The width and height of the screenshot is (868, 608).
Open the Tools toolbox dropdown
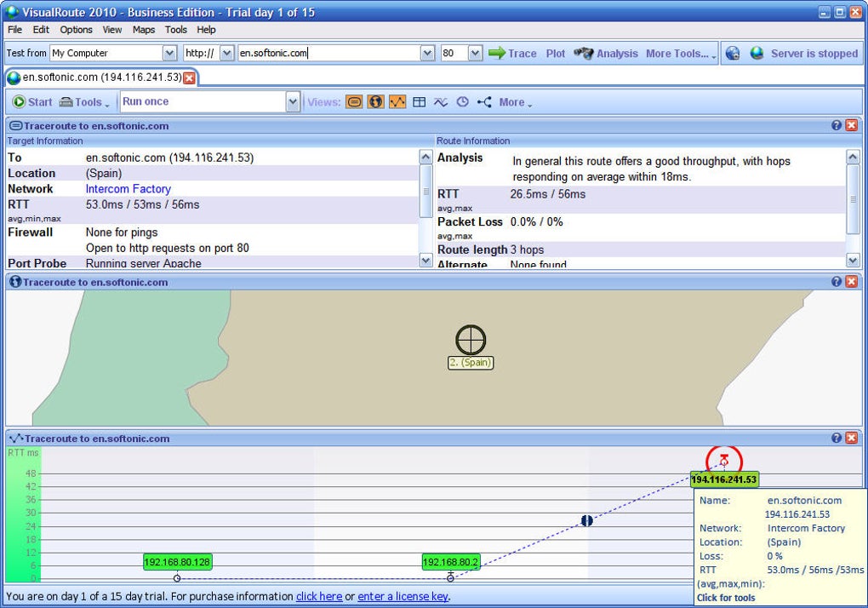[x=84, y=102]
